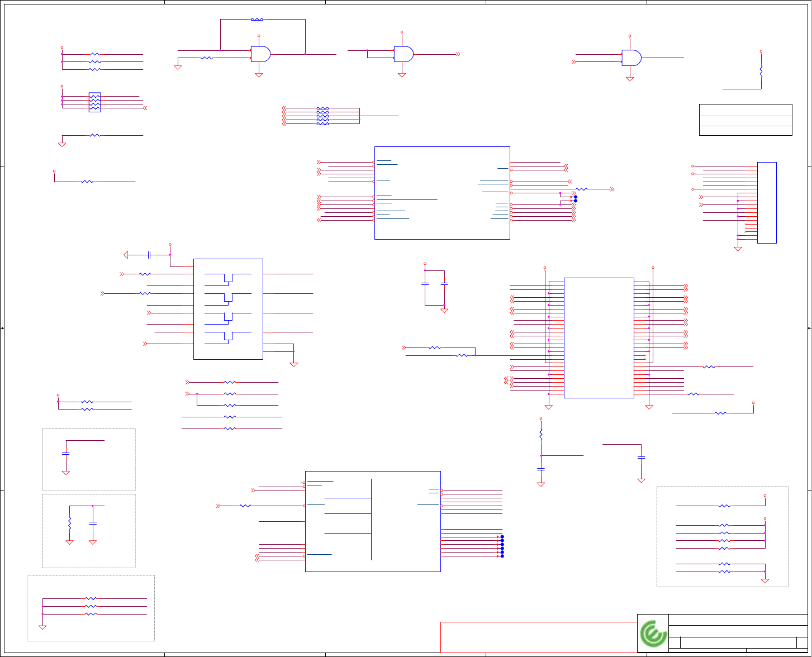812x657 pixels.
Task: Click the empty red-outlined box beside the title block
Action: 539,637
